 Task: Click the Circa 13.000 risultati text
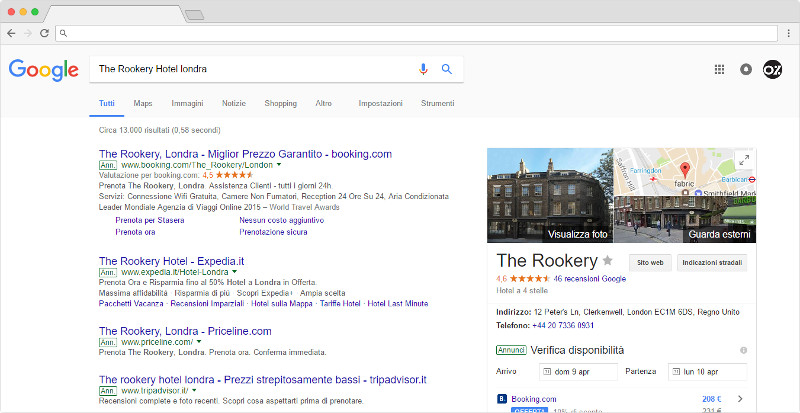coord(160,130)
